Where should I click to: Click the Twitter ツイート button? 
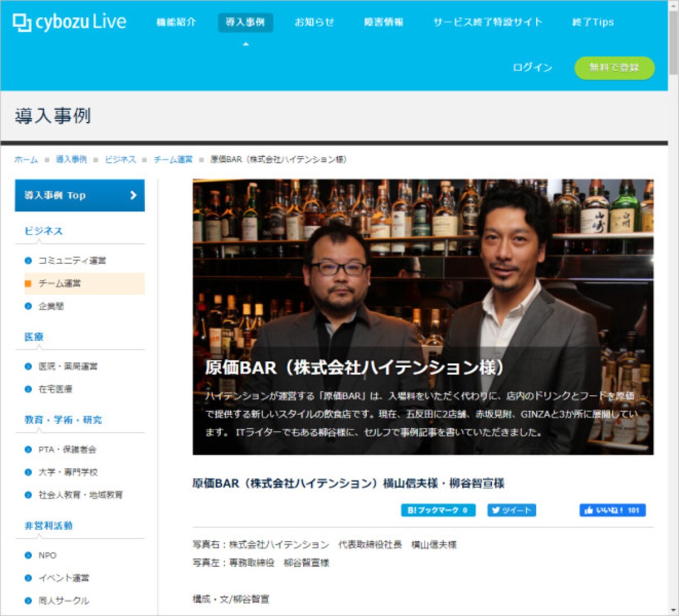(512, 510)
